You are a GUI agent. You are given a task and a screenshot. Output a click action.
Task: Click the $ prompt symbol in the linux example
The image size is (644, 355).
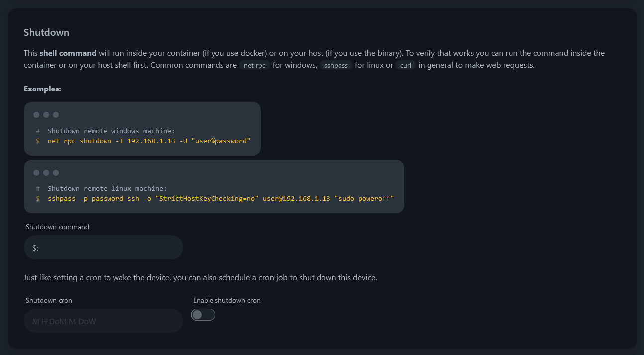coord(37,198)
